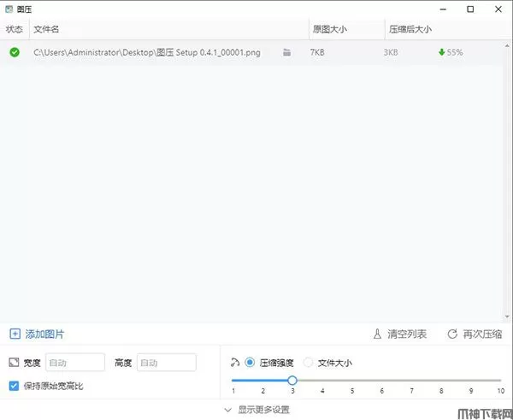Click the 宽度 input field
The width and height of the screenshot is (513, 420).
pyautogui.click(x=75, y=363)
